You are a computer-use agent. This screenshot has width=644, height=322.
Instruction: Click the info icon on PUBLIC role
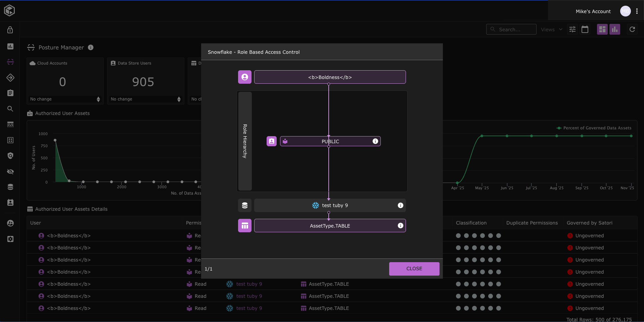pos(375,141)
